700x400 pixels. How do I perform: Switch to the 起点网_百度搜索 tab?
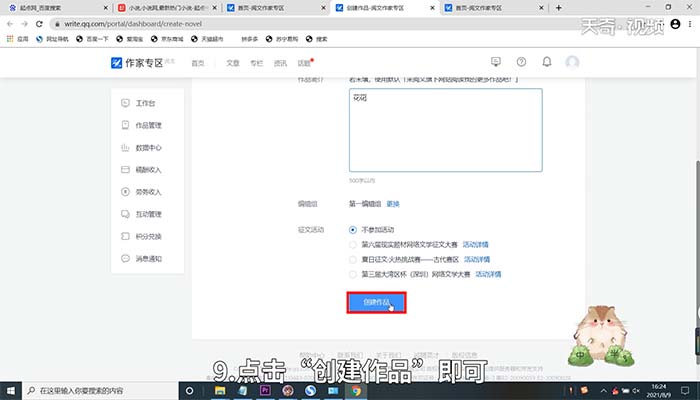[56, 8]
